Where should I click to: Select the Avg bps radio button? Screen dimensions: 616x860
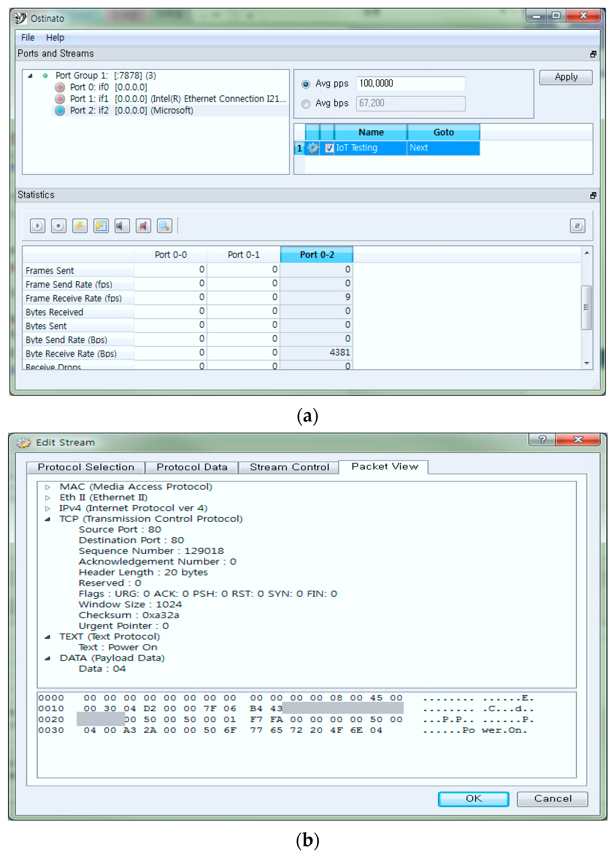click(x=306, y=103)
